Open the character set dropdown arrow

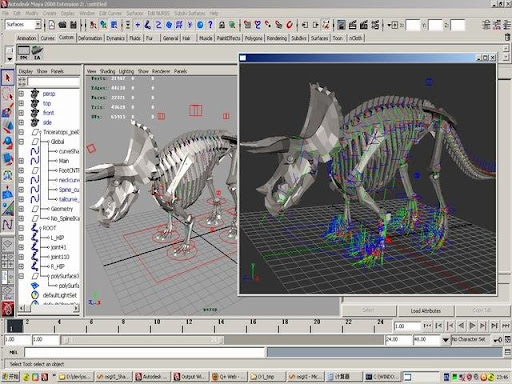[445, 340]
